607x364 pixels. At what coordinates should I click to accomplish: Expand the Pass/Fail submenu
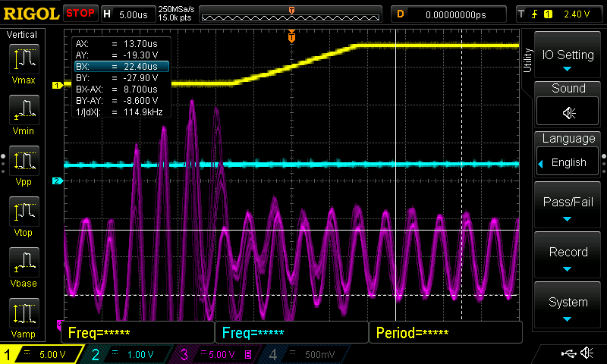click(x=568, y=207)
